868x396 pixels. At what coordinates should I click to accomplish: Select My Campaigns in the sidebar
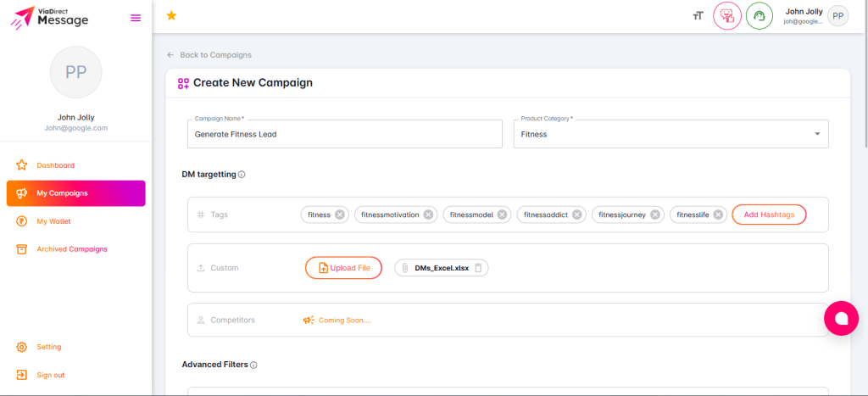[75, 193]
